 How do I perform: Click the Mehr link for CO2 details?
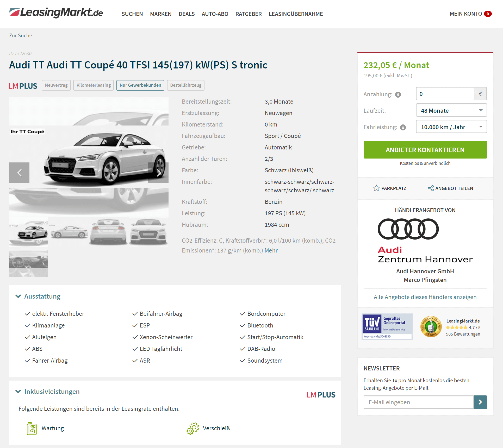point(271,250)
